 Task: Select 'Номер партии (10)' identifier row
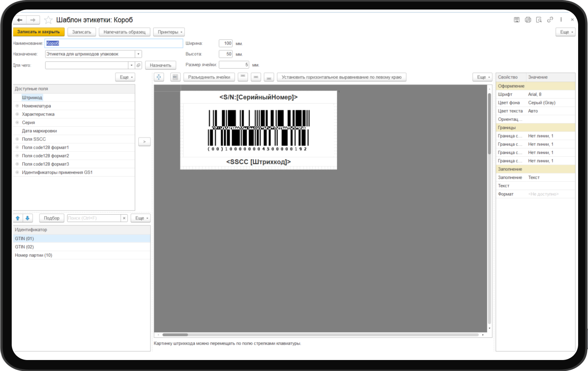[x=82, y=255]
